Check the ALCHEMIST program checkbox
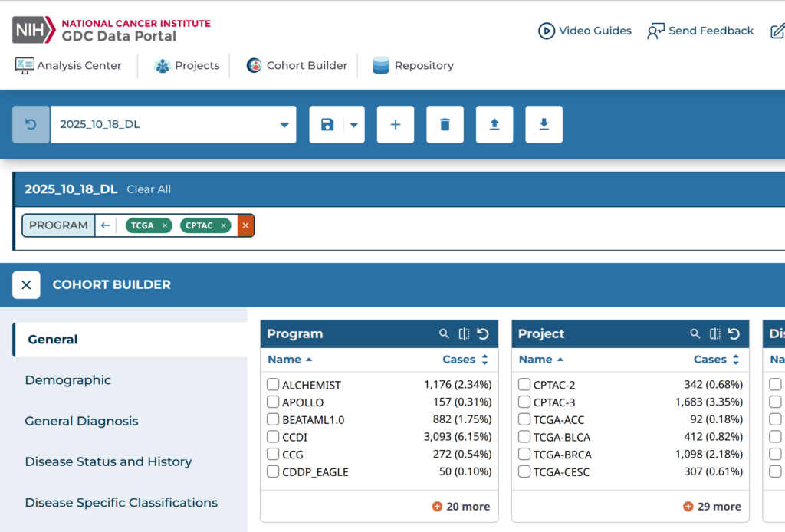Viewport: 785px width, 532px height. [273, 384]
